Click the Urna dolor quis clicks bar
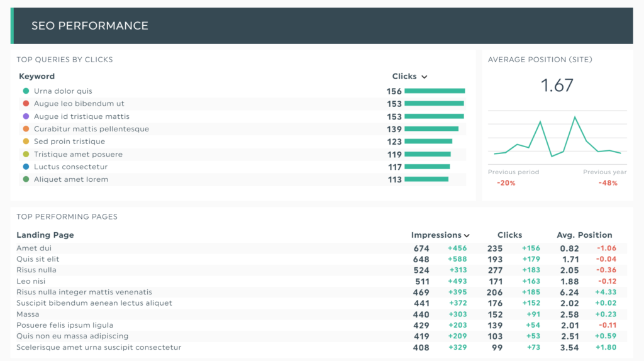The image size is (644, 361). coord(435,91)
